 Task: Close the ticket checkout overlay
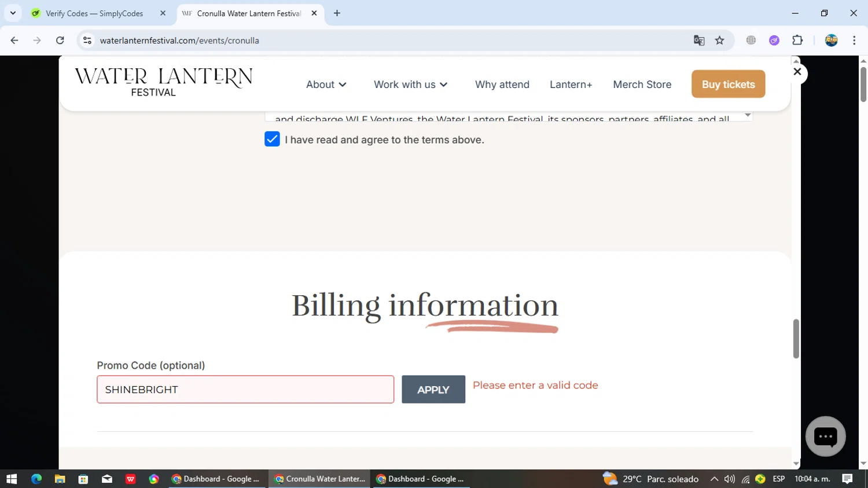click(797, 72)
